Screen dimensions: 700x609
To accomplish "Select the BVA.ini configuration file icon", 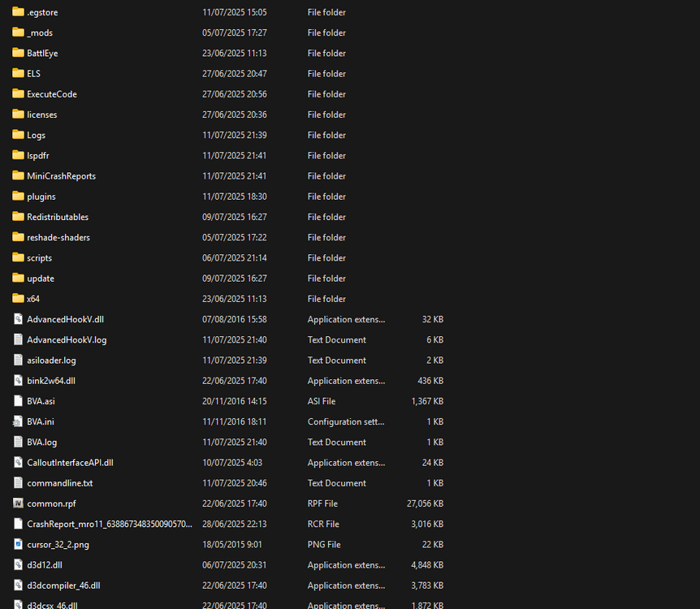I will click(18, 421).
